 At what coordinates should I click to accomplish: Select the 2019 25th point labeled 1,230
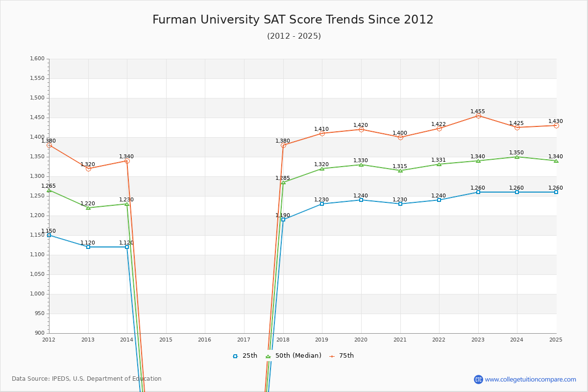[x=322, y=204]
